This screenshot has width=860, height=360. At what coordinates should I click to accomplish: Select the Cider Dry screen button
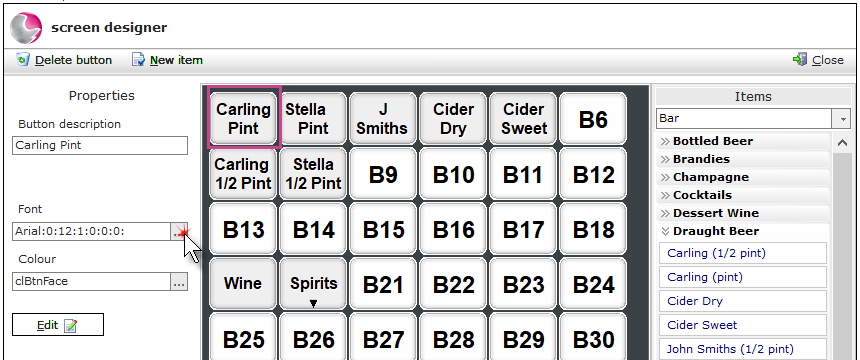pyautogui.click(x=453, y=119)
